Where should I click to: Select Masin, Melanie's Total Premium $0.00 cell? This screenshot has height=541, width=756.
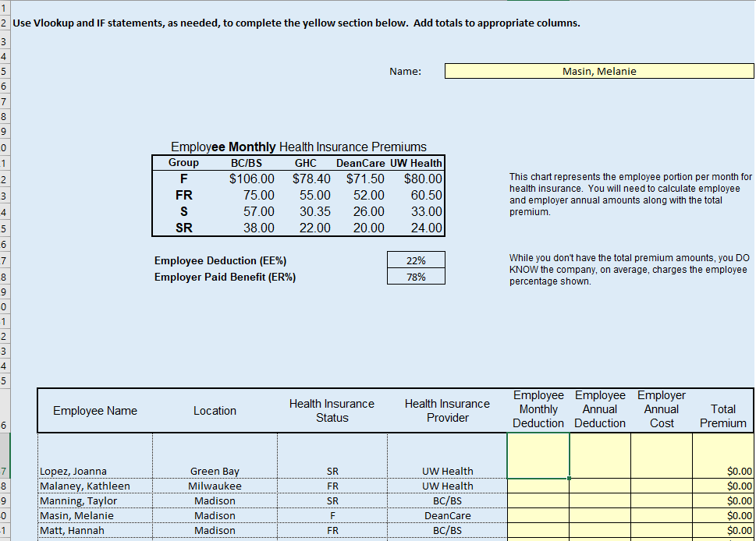(722, 515)
